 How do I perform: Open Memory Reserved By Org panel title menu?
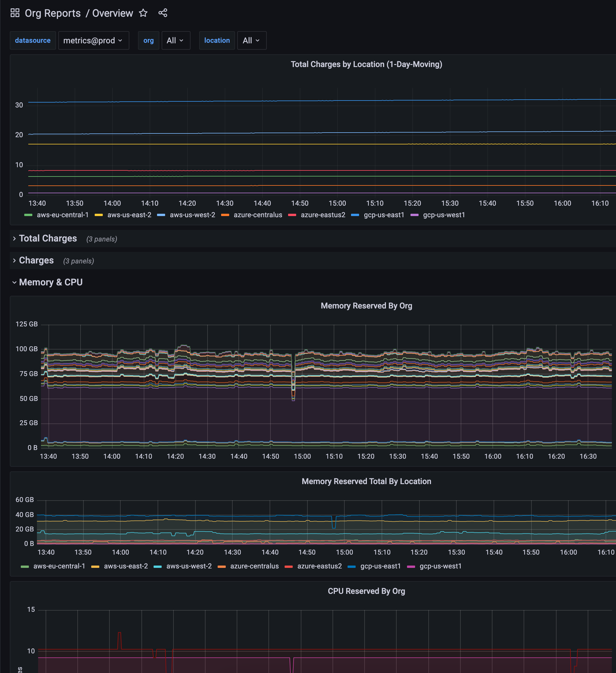coord(366,306)
